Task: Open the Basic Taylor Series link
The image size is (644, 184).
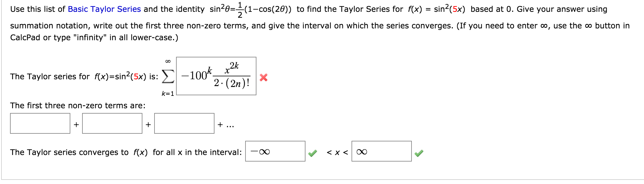Action: pos(104,9)
